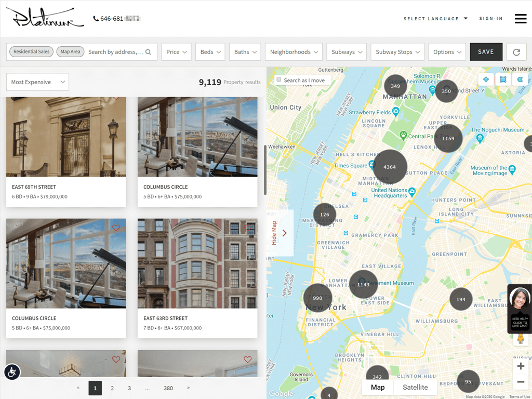Open the Beds dropdown filter
This screenshot has height=399, width=532.
210,52
